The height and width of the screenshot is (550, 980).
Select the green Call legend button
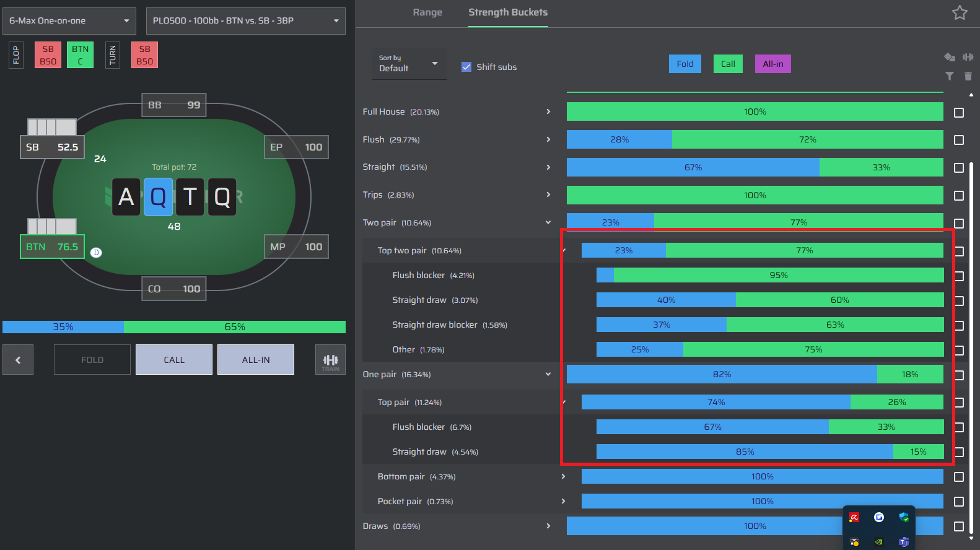tap(728, 64)
